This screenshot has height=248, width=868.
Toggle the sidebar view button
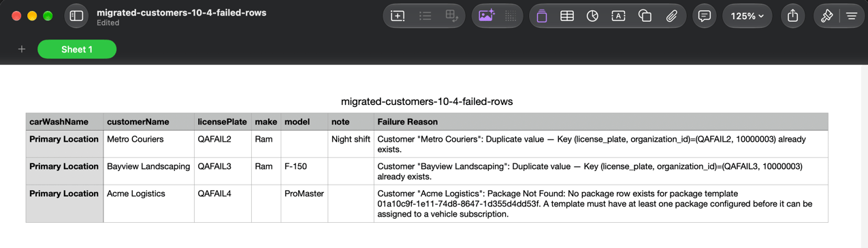(76, 16)
